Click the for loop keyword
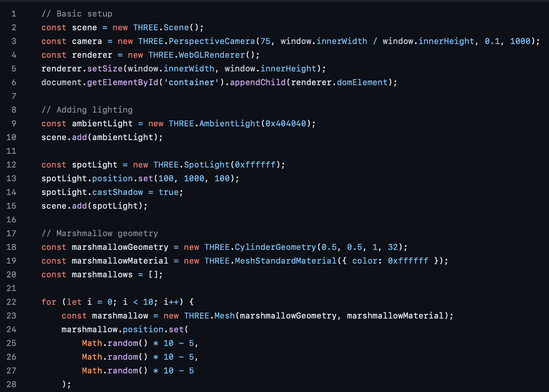This screenshot has width=549, height=392. [49, 302]
